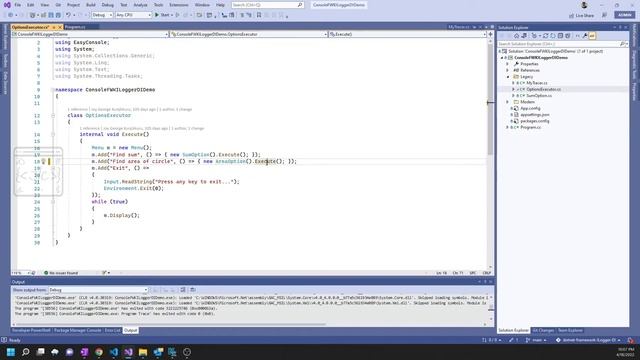This screenshot has width=640, height=360.
Task: Select packages.config in Solution Explorer
Action: point(535,121)
